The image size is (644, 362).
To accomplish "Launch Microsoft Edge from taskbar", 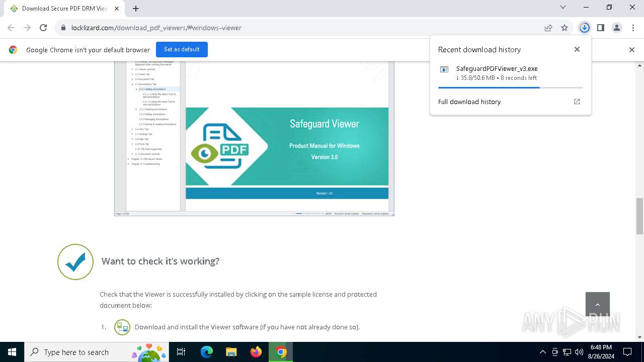I will pyautogui.click(x=207, y=352).
